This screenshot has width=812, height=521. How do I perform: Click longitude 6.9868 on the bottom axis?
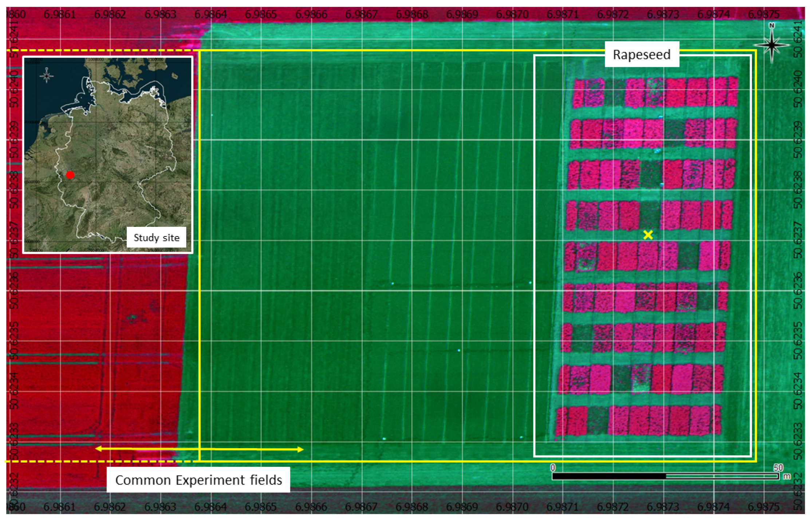411,506
